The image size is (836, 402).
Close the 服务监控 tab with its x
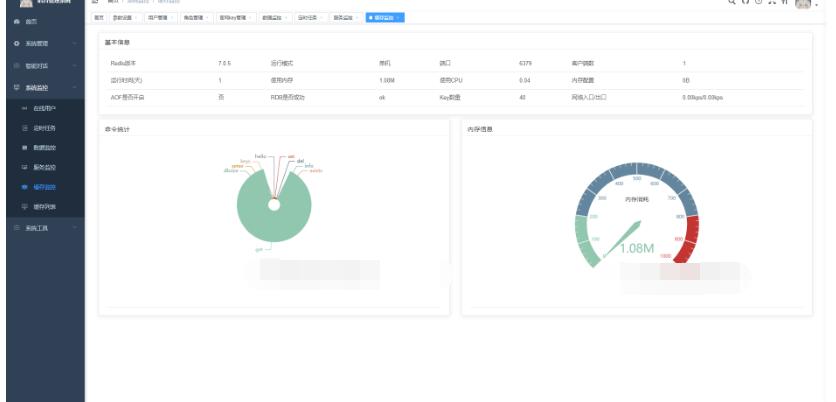pos(358,18)
